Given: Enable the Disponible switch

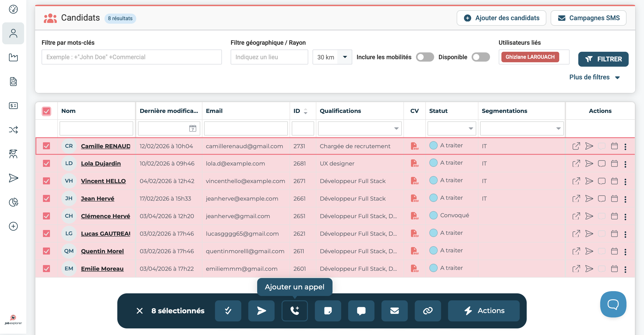Looking at the screenshot, I should [481, 57].
